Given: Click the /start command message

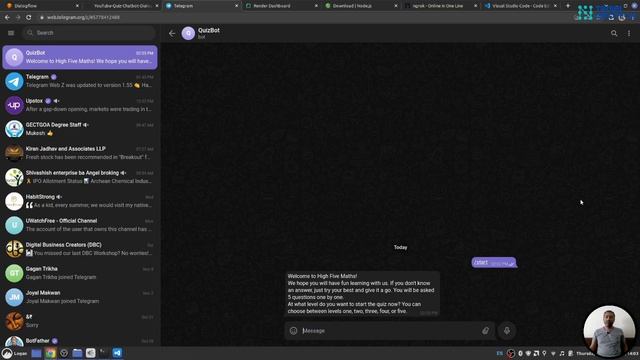Looking at the screenshot, I should coord(494,262).
